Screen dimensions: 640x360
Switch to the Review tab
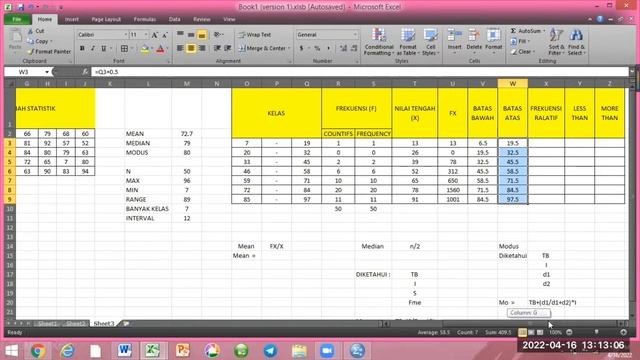coord(202,19)
